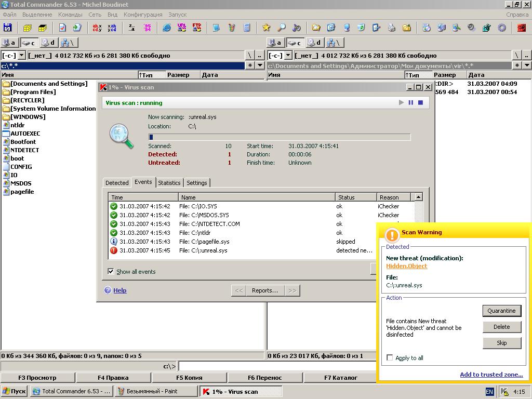
Task: Click the printer icon in toolbar
Action: point(392,28)
